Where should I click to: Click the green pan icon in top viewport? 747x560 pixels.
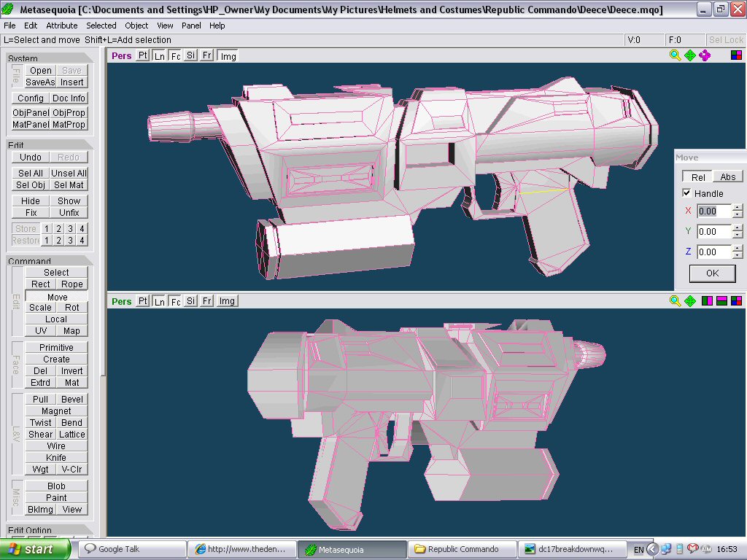click(690, 55)
